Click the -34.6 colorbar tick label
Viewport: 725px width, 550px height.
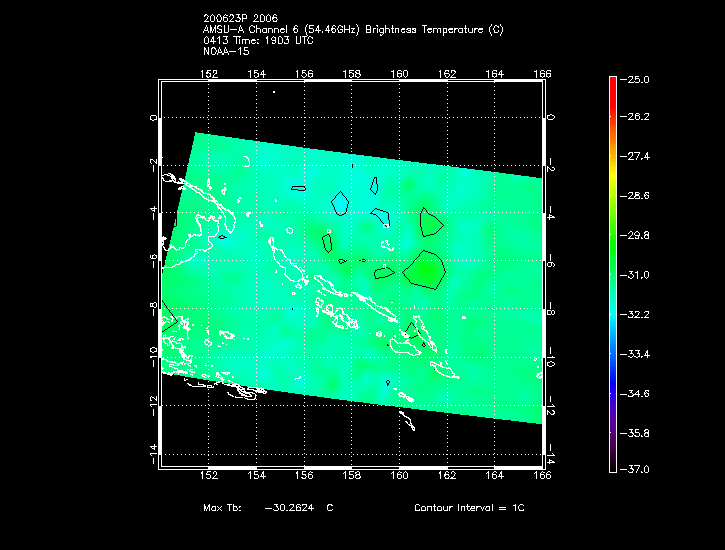click(x=637, y=393)
